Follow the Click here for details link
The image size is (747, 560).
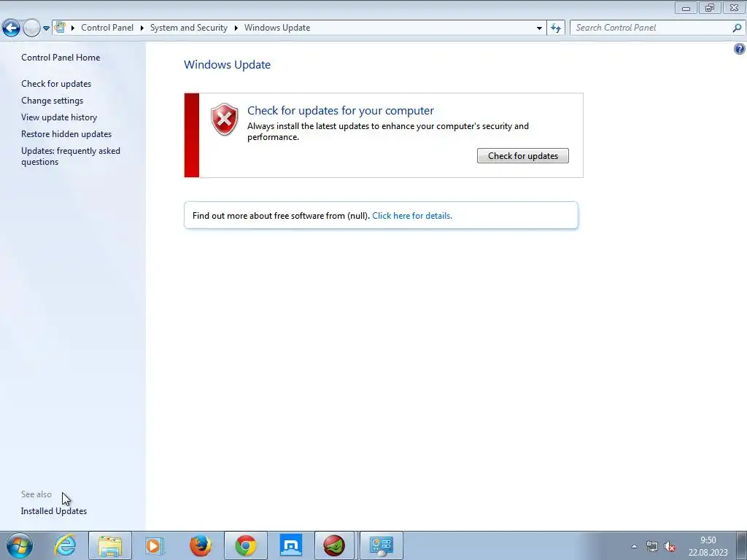412,216
